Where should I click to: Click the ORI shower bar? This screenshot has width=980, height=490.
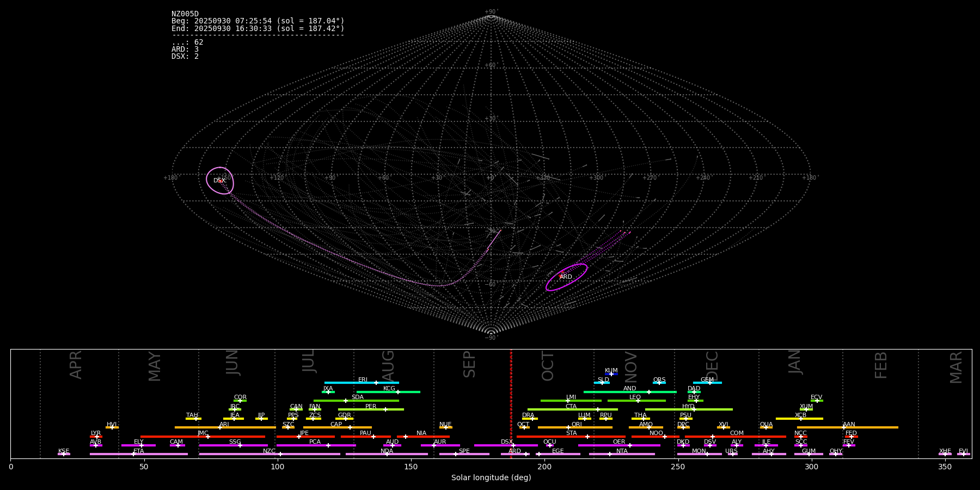[575, 427]
